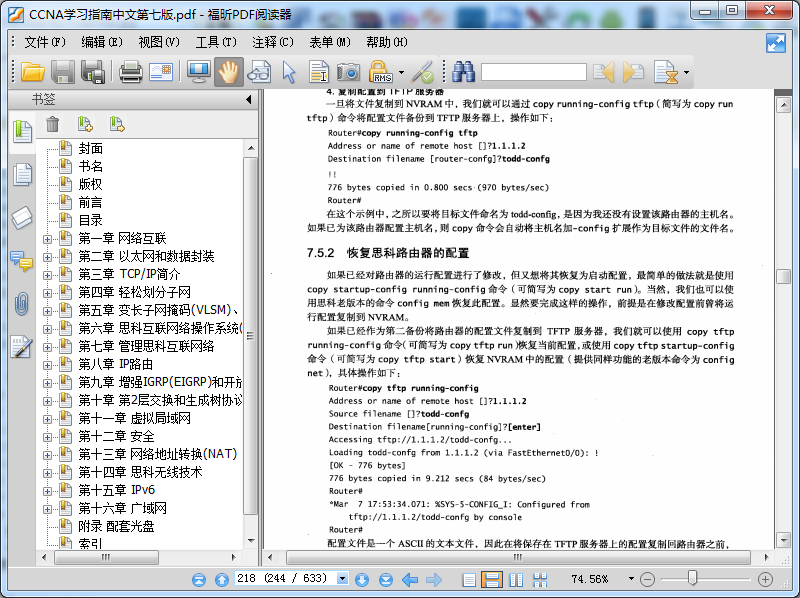Open a file with the folder icon
Image resolution: width=800 pixels, height=598 pixels.
pyautogui.click(x=33, y=72)
